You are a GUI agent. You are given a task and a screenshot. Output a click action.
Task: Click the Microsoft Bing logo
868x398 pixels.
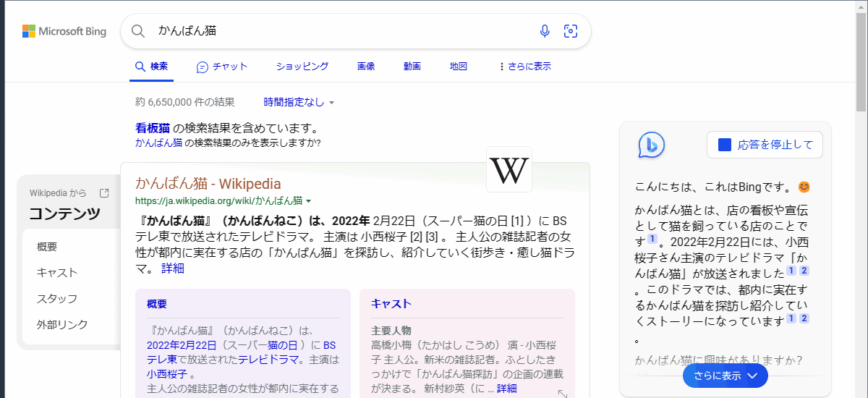point(64,31)
